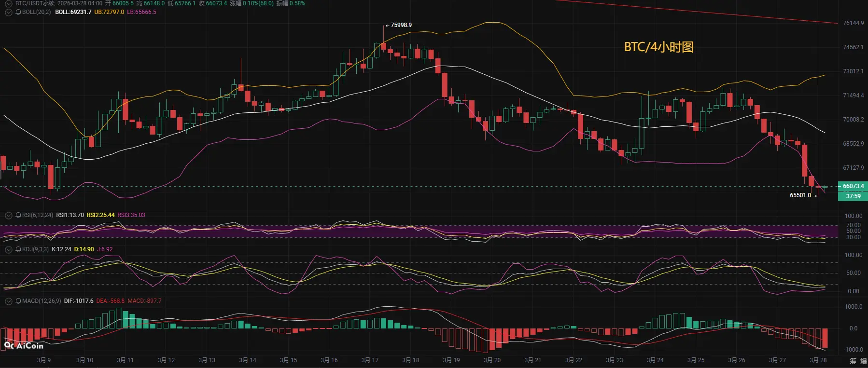Screen dimensions: 868x368
Task: Click the alert bell beside KDJ(9,3,3)
Action: coord(18,249)
